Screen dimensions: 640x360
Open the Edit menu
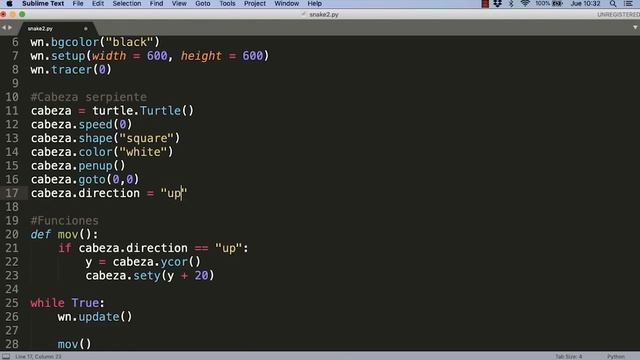[x=98, y=4]
